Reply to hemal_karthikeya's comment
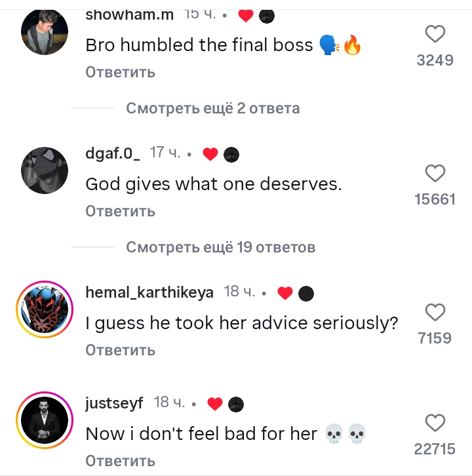This screenshot has height=476, width=472. pyautogui.click(x=120, y=350)
